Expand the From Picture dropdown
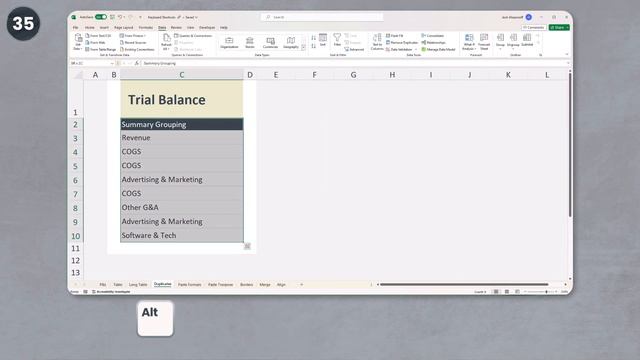This screenshot has width=640, height=360. 145,36
